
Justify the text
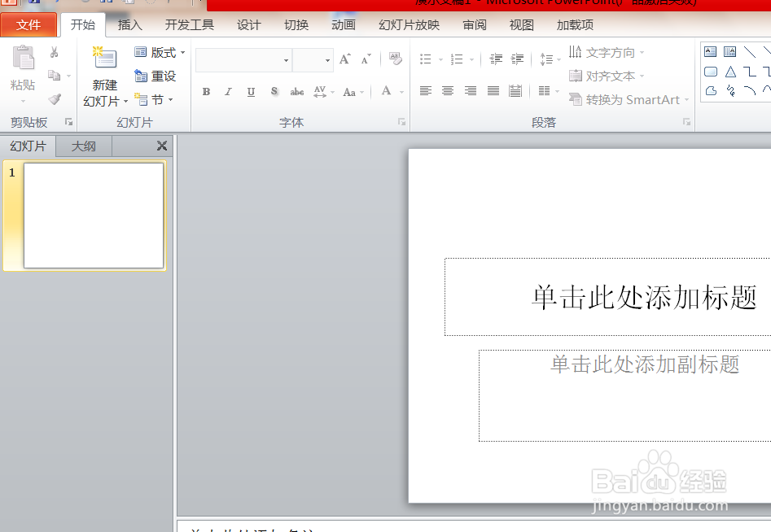click(493, 91)
